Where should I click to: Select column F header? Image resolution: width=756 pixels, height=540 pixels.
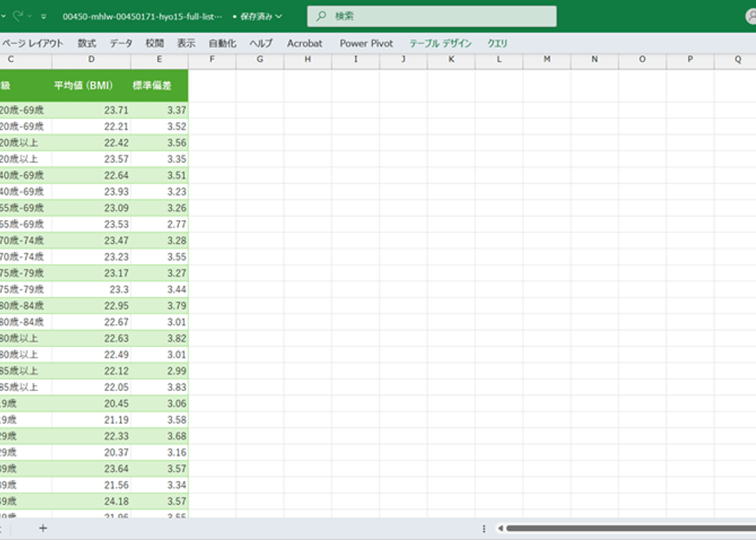pyautogui.click(x=212, y=59)
